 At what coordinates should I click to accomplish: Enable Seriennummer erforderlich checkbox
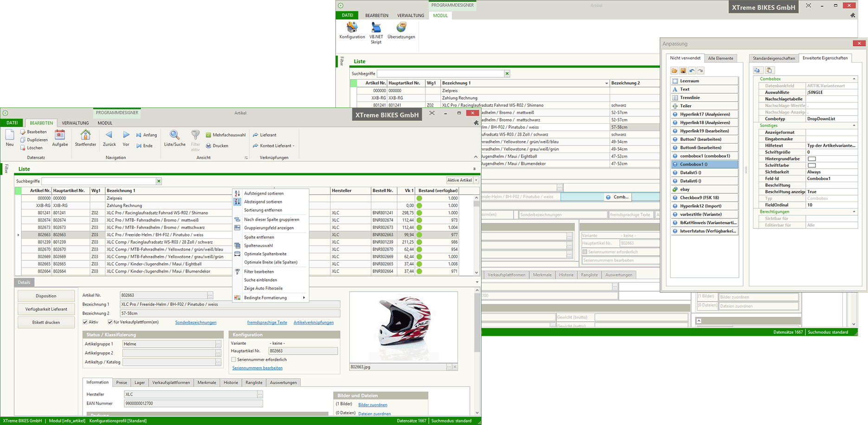pos(234,360)
